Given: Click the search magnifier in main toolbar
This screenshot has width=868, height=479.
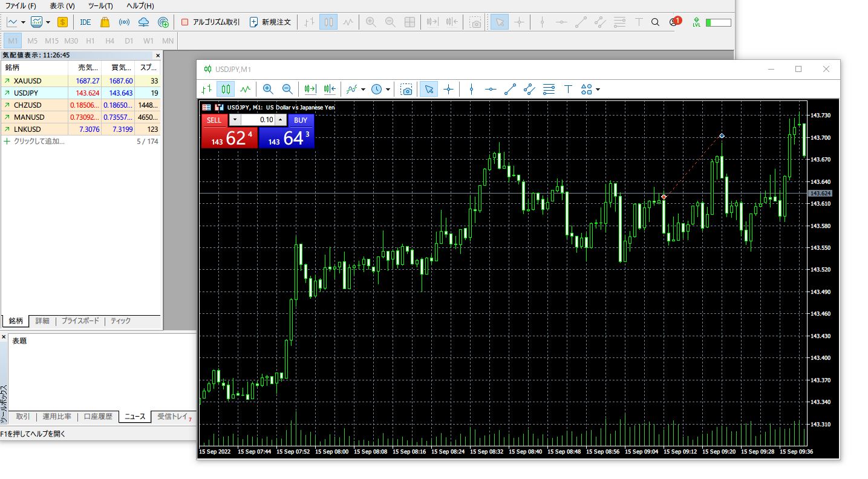Looking at the screenshot, I should coord(655,22).
